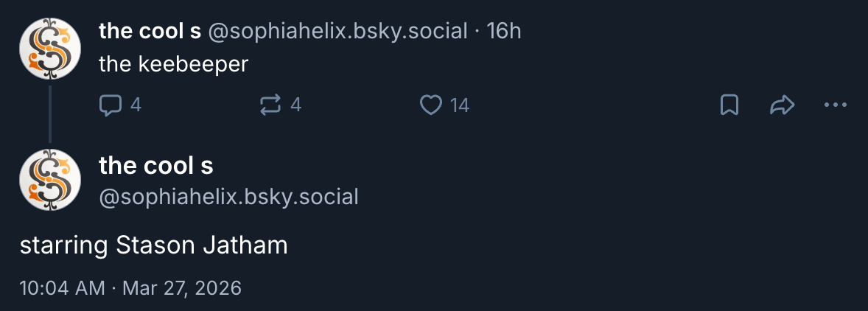Viewport: 868px width, 311px height.
Task: Open the 16h timestamp link
Action: point(505,31)
